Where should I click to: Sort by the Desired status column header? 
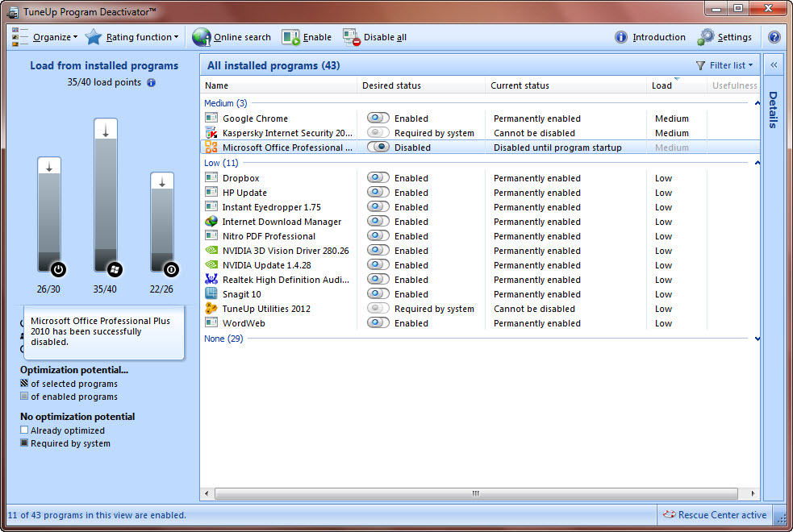[421, 85]
